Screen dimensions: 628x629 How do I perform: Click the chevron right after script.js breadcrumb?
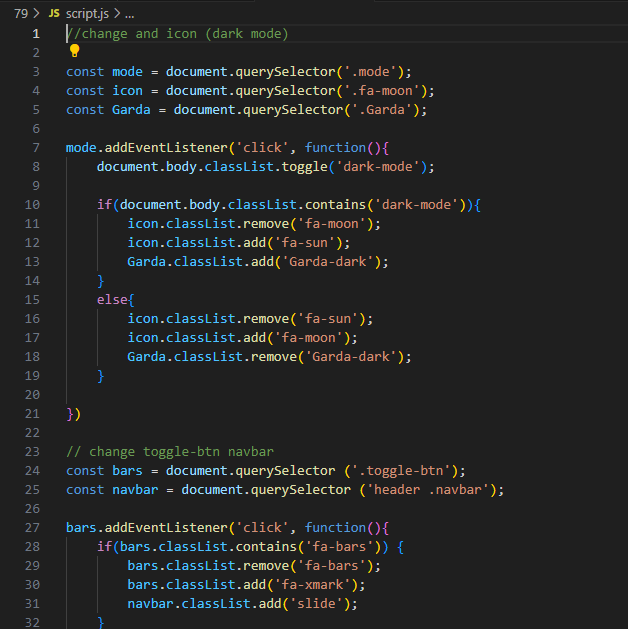tap(117, 14)
